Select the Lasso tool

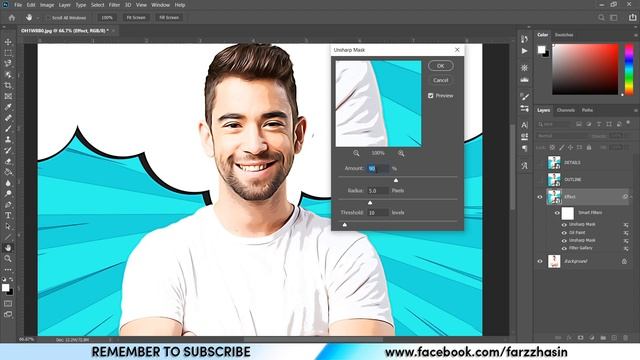coord(8,64)
